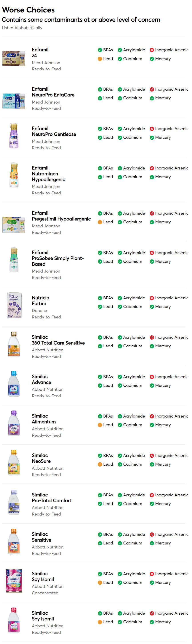Image resolution: width=192 pixels, height=644 pixels.
Task: Click the green Cadmium check for Enfamil Pregestimil
Action: [120, 222]
